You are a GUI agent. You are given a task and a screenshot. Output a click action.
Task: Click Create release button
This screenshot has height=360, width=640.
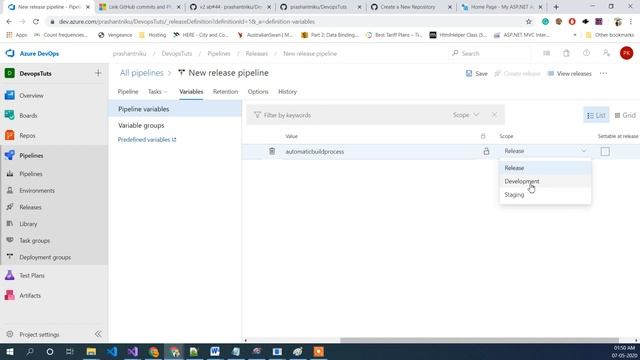click(x=517, y=74)
